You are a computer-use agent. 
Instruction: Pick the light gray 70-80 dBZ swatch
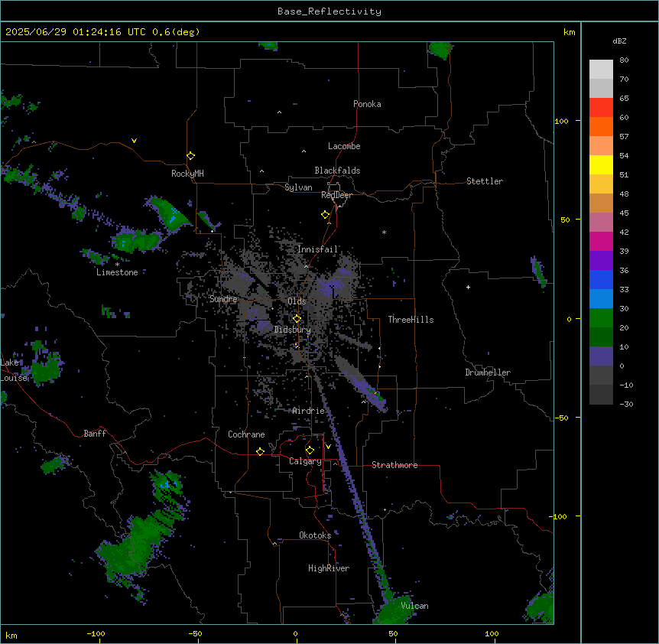[601, 70]
